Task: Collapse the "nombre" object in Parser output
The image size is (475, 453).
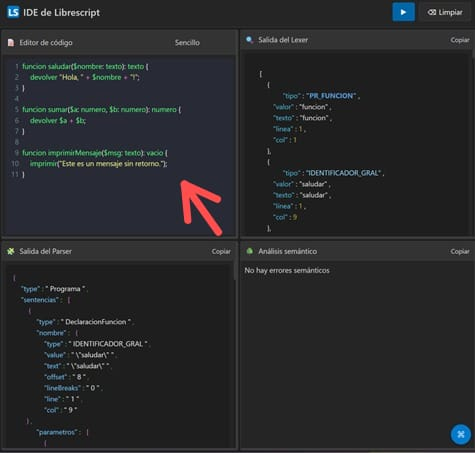Action: coord(77,333)
